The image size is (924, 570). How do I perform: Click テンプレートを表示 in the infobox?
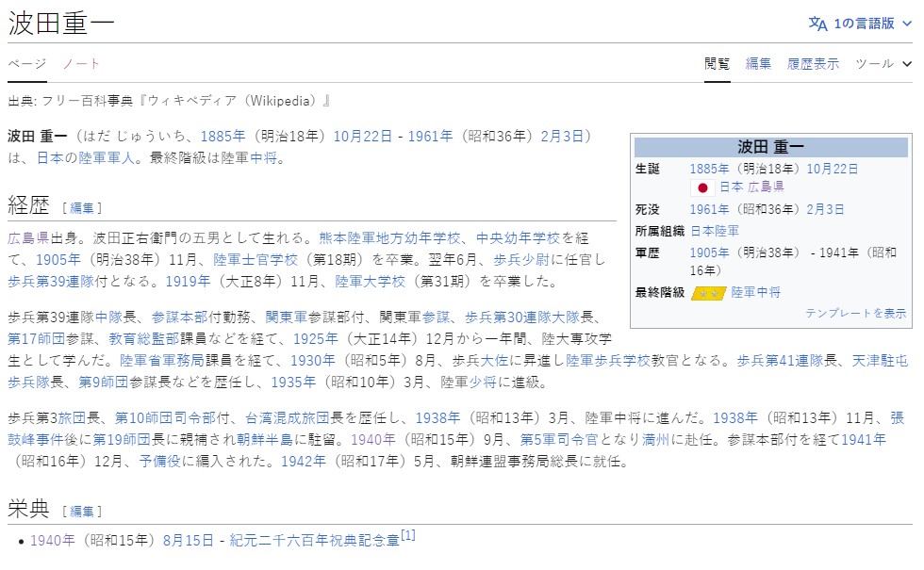(x=856, y=313)
